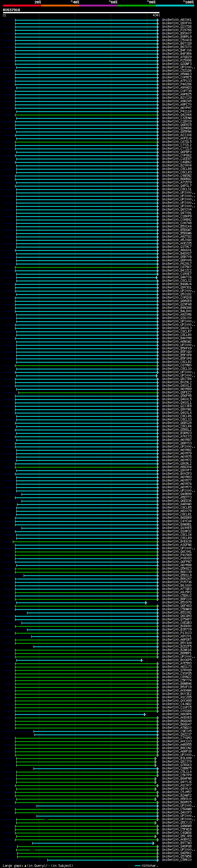The image size is (197, 868).
Task: Click hit label UniRef100_Q4T091
Action: (176, 213)
